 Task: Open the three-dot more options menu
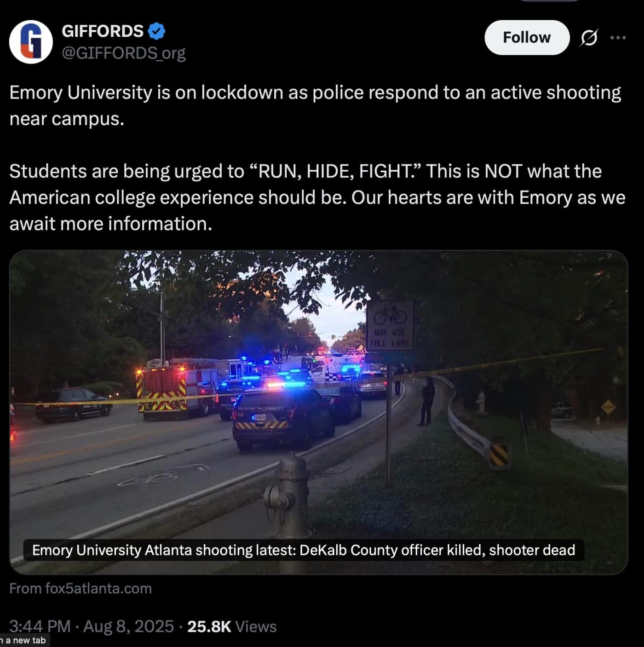point(618,38)
